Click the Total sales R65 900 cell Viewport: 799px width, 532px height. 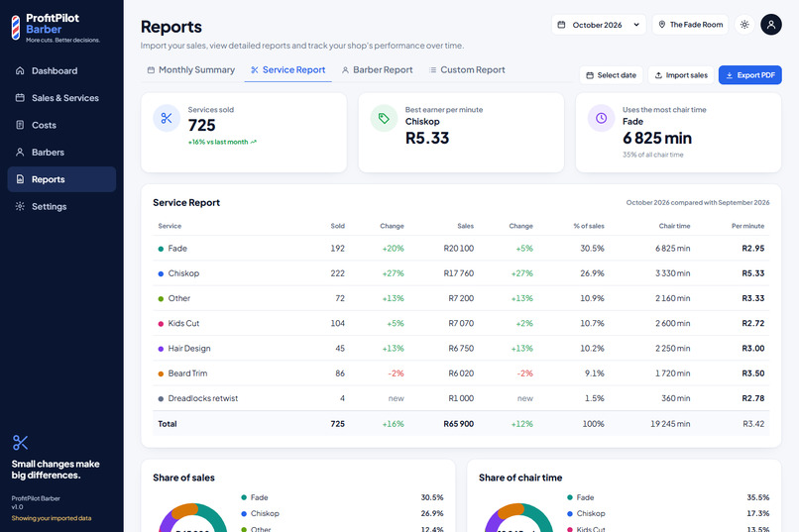click(459, 424)
